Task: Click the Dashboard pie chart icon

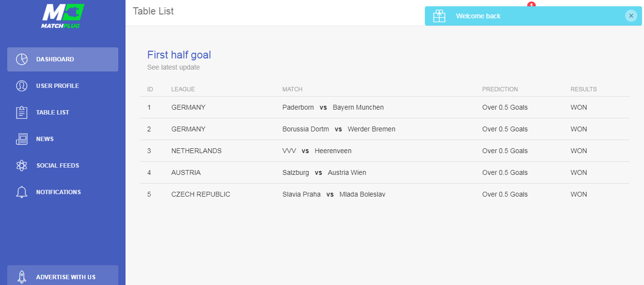Action: (x=22, y=59)
